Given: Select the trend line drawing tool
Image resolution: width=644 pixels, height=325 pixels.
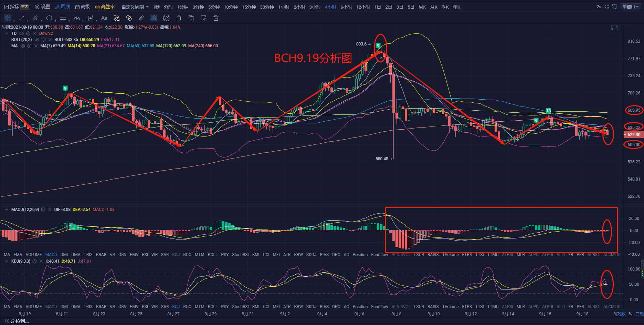Looking at the screenshot, I should tap(22, 18).
